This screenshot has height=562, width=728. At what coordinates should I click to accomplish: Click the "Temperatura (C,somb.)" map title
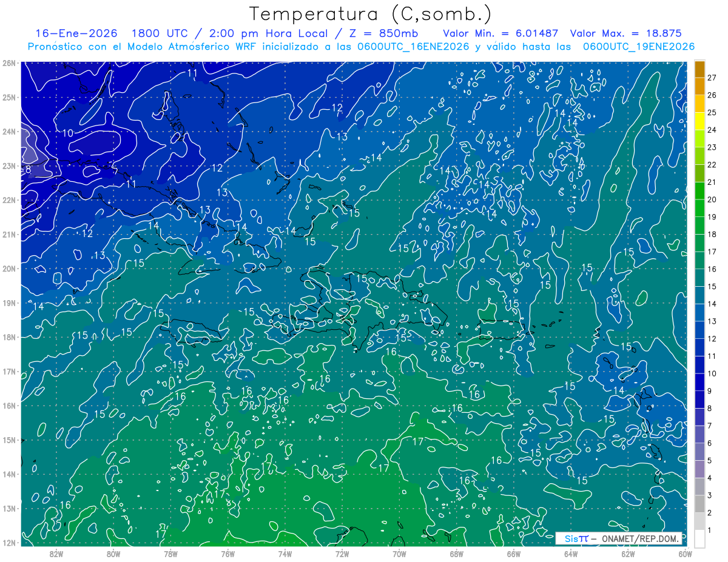click(x=371, y=13)
